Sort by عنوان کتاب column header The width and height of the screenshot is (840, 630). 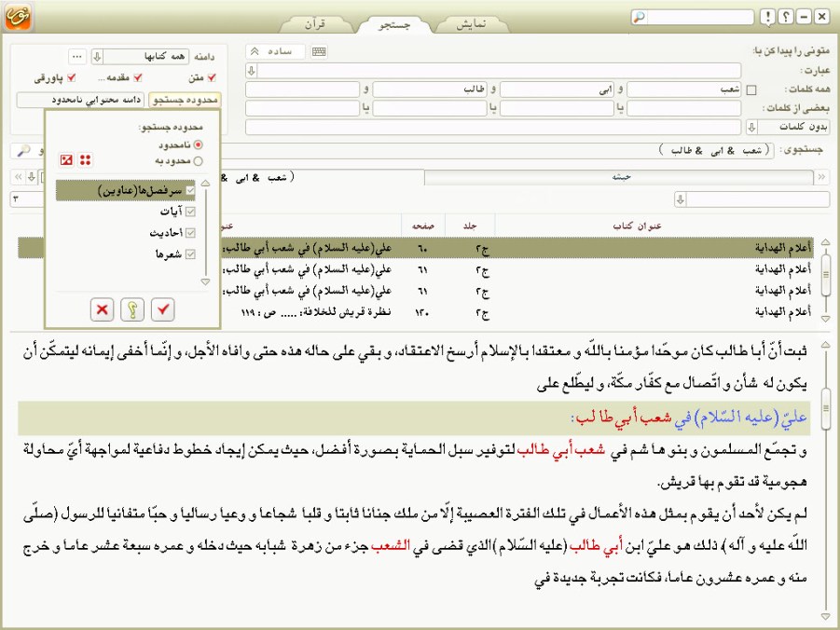pos(637,226)
